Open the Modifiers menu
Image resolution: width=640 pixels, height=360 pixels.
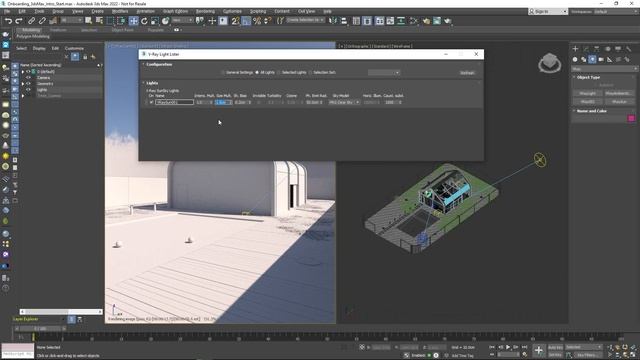point(120,11)
